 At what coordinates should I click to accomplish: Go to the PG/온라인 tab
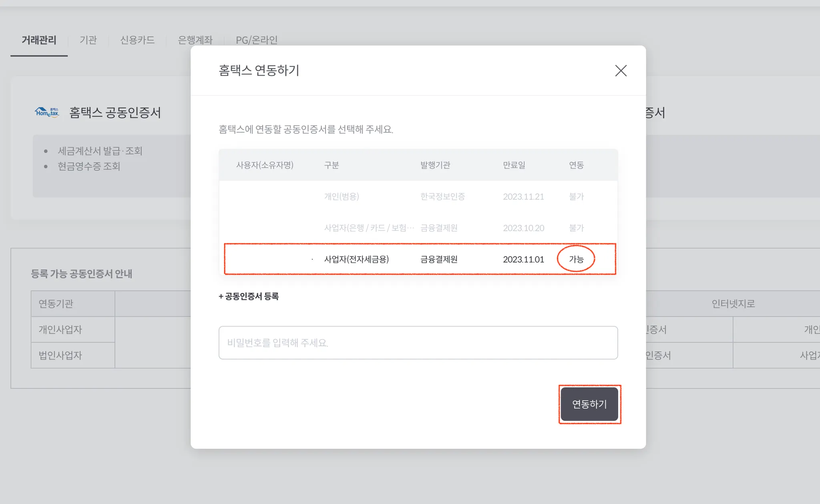pyautogui.click(x=256, y=40)
